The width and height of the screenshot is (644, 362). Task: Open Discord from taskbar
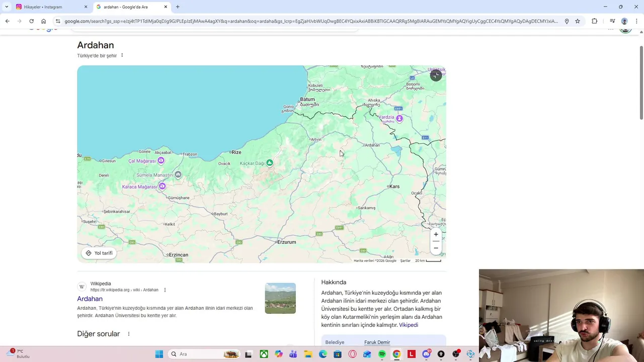tap(426, 354)
